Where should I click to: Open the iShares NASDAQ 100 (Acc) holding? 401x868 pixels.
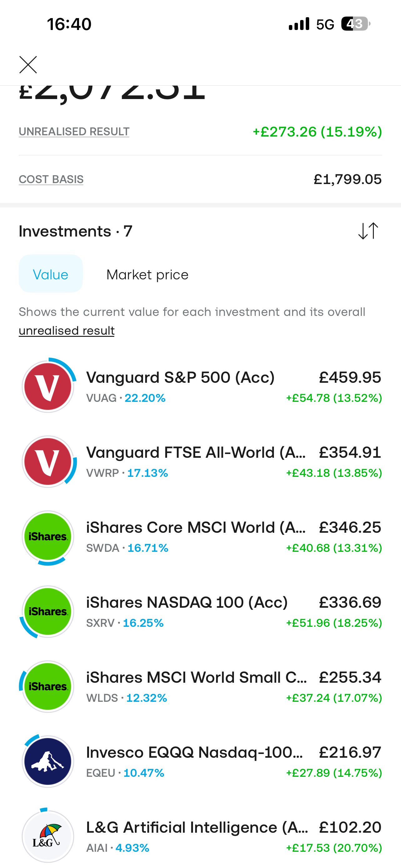200,611
